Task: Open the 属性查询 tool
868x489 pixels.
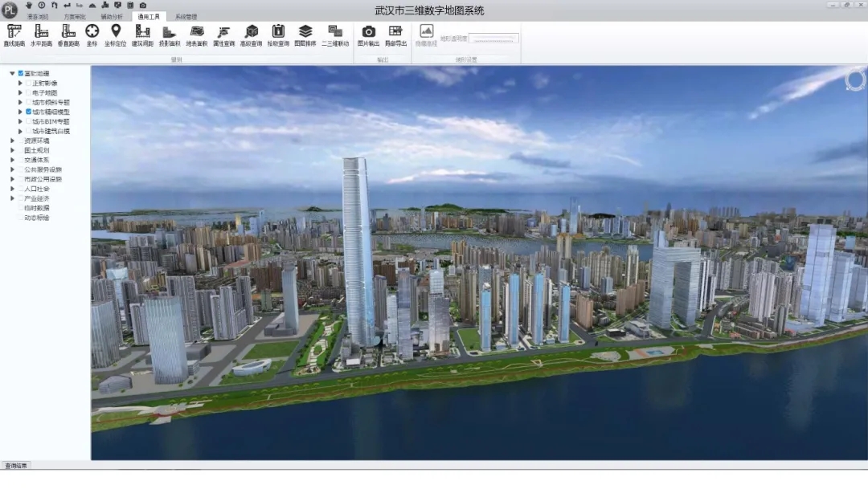Action: coord(223,35)
